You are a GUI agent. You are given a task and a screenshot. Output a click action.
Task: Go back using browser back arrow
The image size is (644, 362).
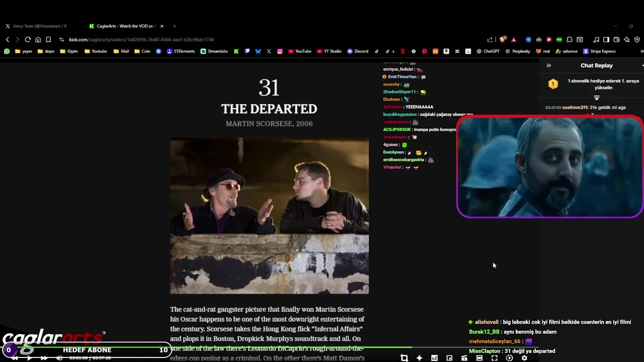click(8, 40)
